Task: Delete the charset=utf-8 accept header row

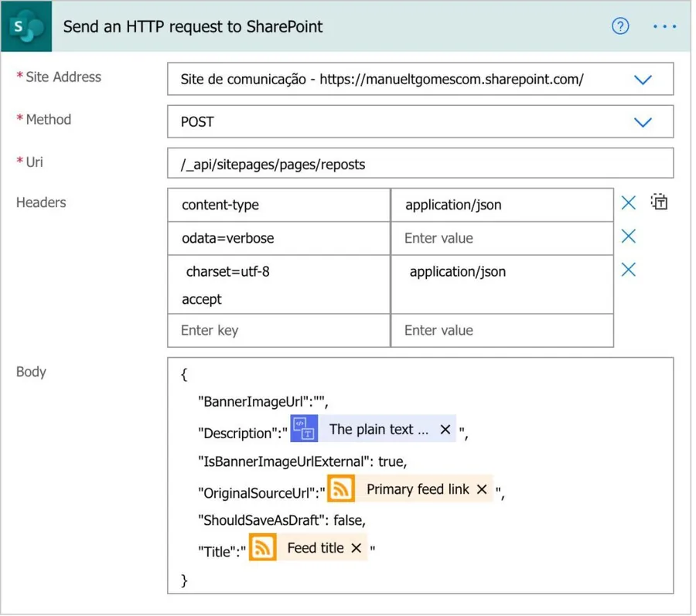Action: tap(629, 270)
